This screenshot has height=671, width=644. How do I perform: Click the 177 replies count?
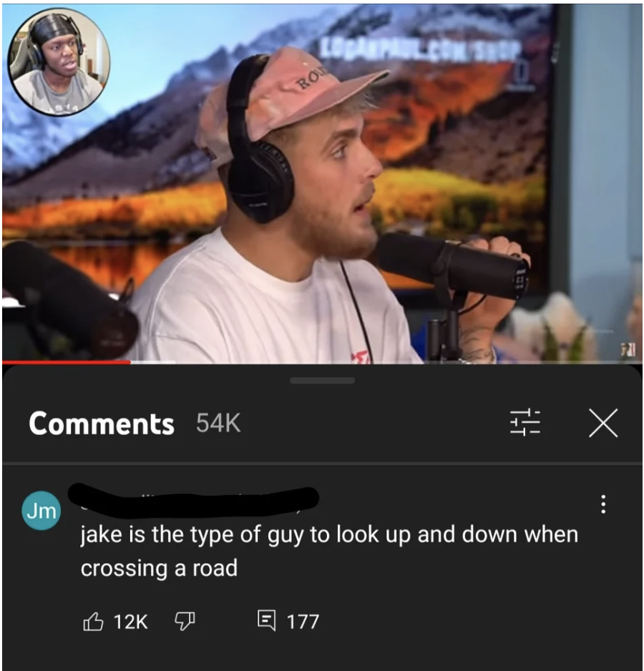click(x=303, y=622)
